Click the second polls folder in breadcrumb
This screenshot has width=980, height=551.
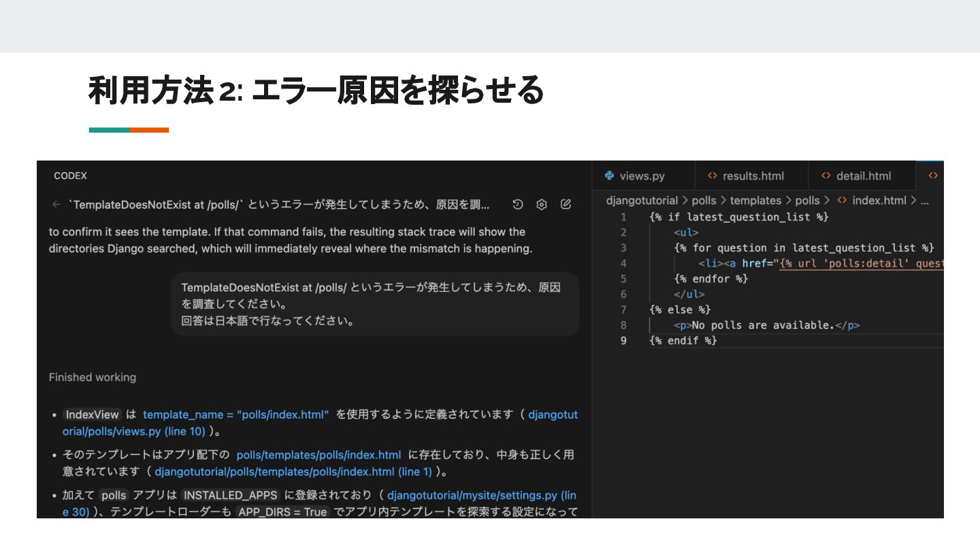point(807,201)
